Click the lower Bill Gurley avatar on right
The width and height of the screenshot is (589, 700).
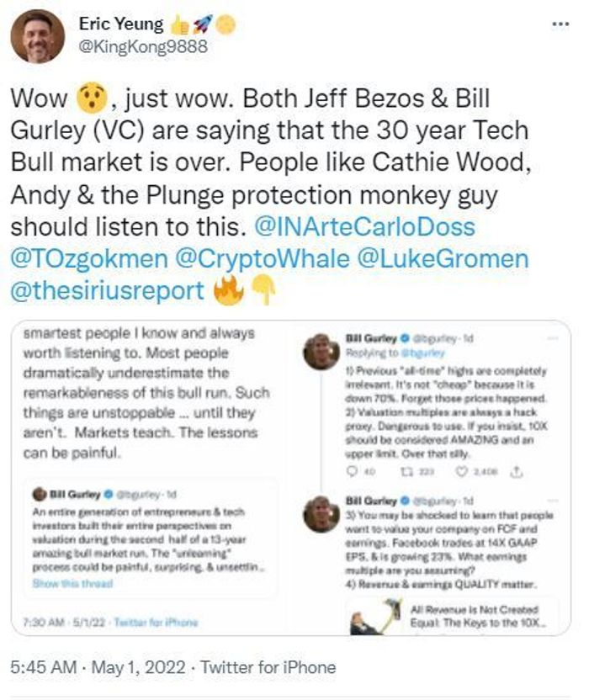tap(321, 515)
